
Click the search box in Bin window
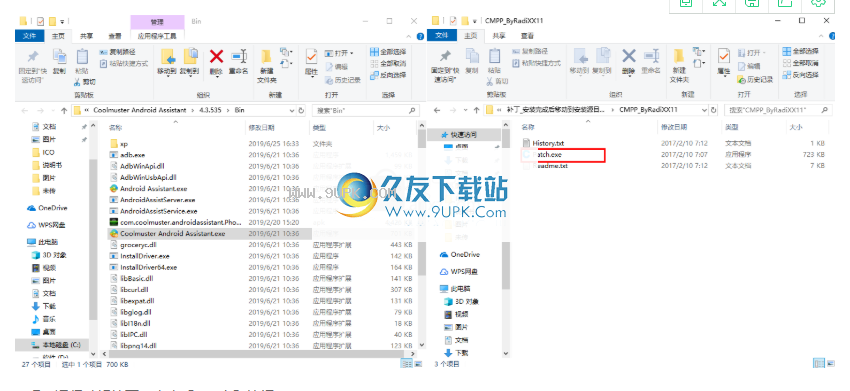[x=365, y=110]
